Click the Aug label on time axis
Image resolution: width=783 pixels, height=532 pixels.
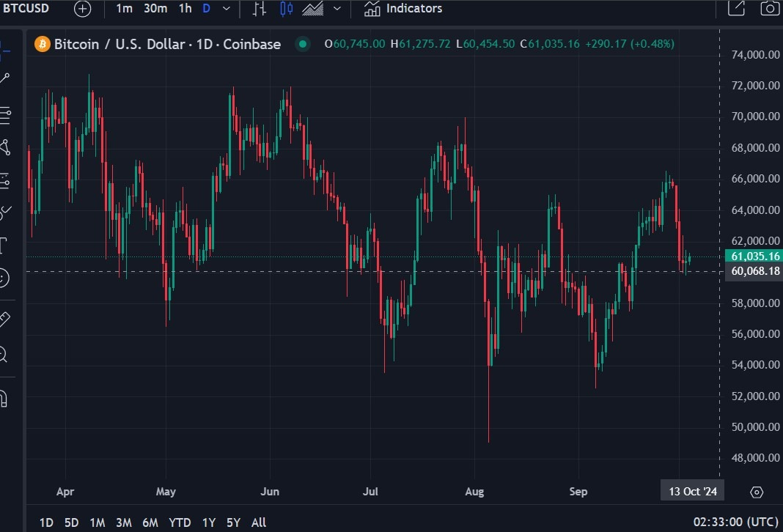point(474,492)
